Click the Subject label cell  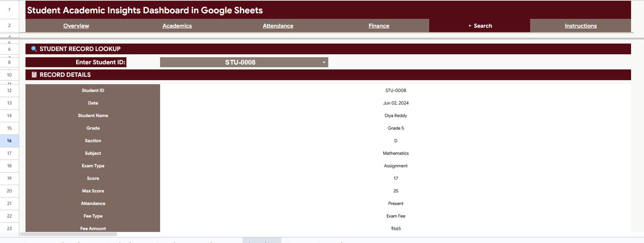93,153
